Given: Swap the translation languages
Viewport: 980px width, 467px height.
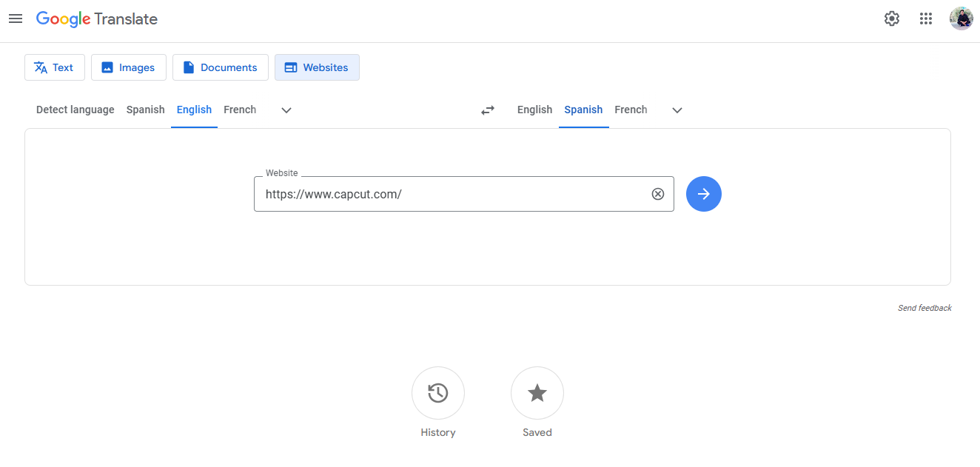Looking at the screenshot, I should point(488,110).
